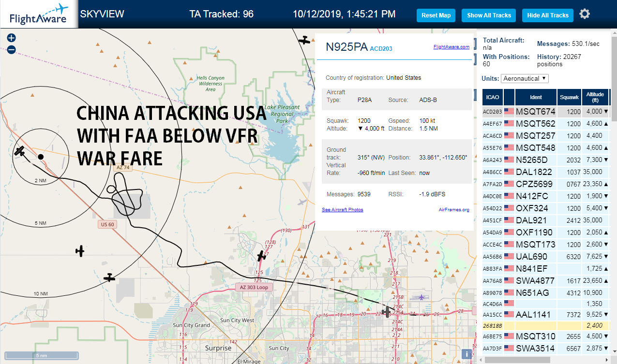617x364 pixels.
Task: Select DAL921 aircraft row
Action: tap(545, 220)
